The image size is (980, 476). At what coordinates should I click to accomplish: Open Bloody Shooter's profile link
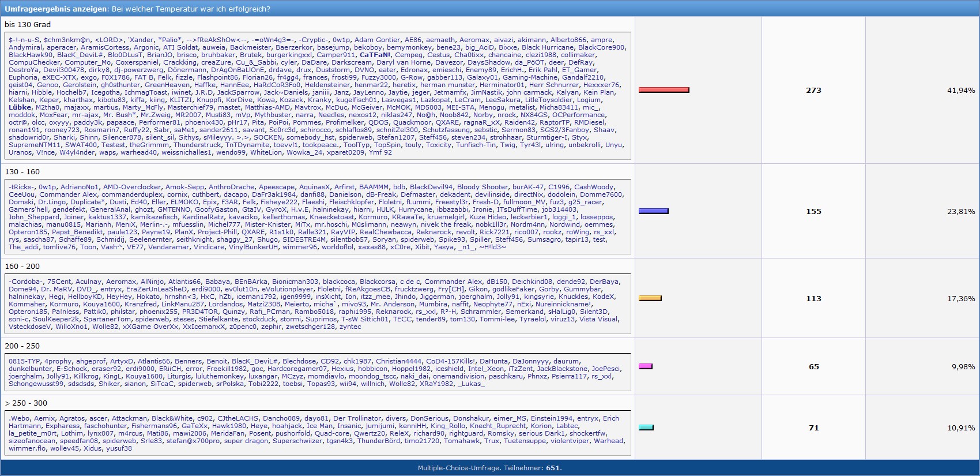click(483, 188)
